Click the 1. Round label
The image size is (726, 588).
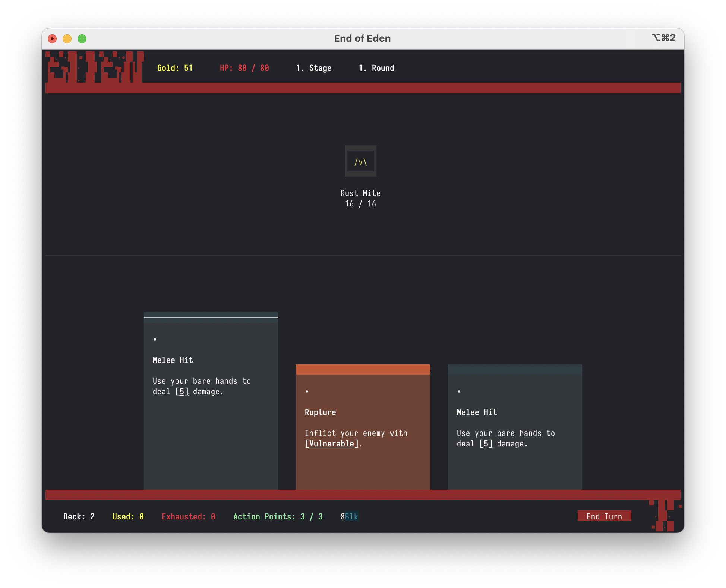(376, 68)
